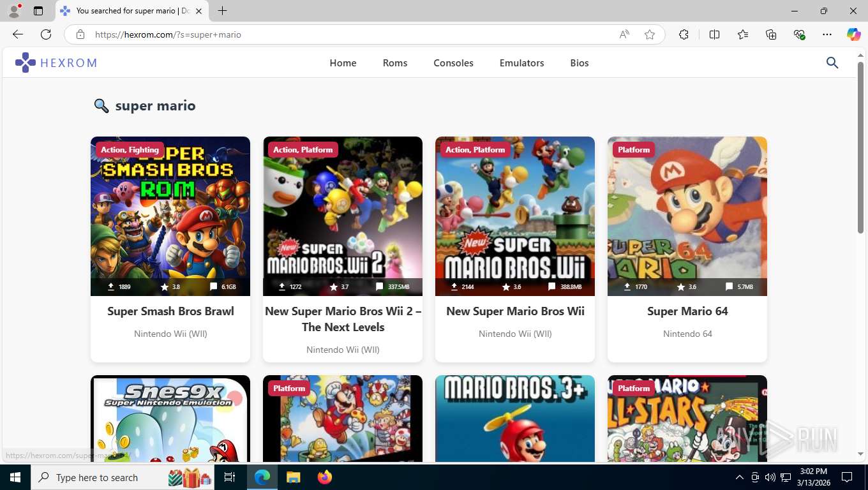Open Home menu item
The width and height of the screenshot is (868, 490).
click(x=343, y=63)
